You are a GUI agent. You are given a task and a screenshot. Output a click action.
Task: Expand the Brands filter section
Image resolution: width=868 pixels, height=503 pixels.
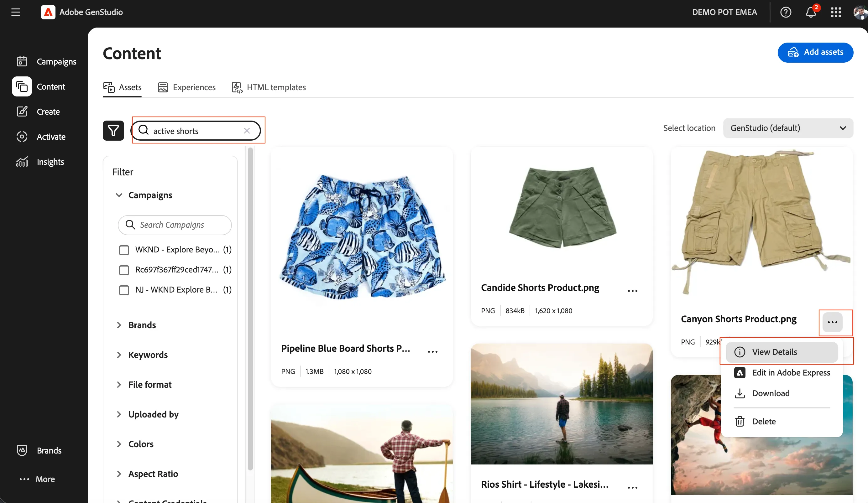click(119, 325)
